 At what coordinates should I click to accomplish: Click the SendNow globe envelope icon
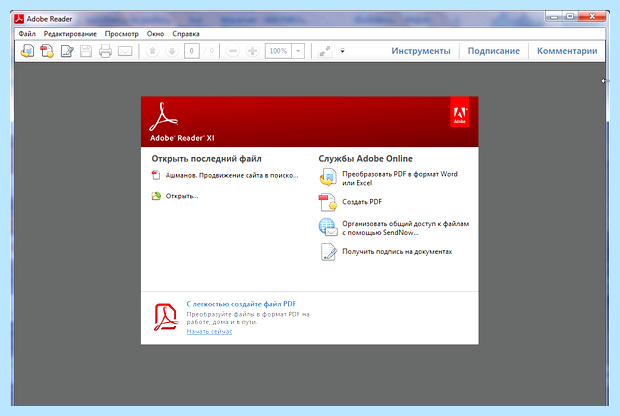(x=328, y=227)
